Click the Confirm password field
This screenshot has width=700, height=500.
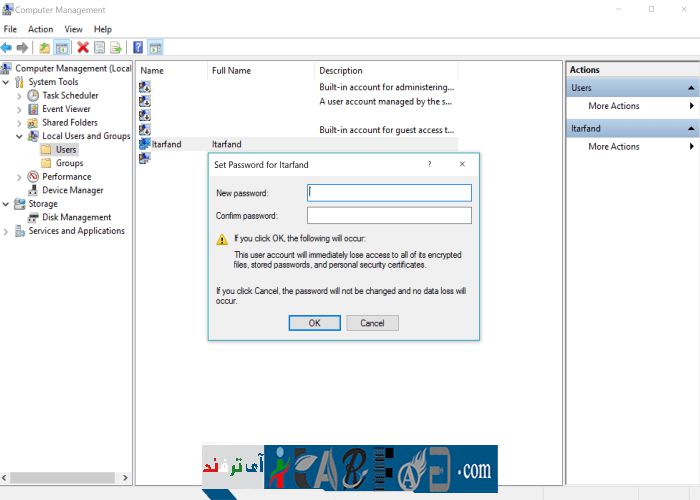click(x=389, y=216)
